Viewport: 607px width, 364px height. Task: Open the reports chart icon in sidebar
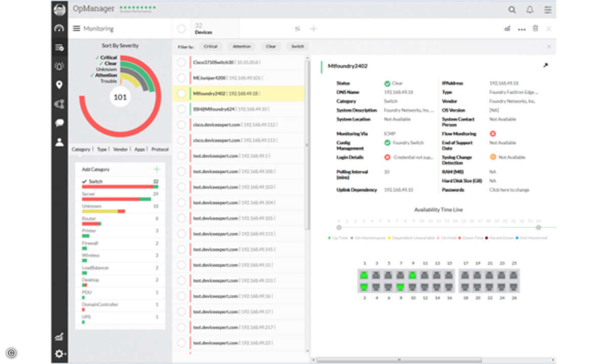[x=60, y=337]
